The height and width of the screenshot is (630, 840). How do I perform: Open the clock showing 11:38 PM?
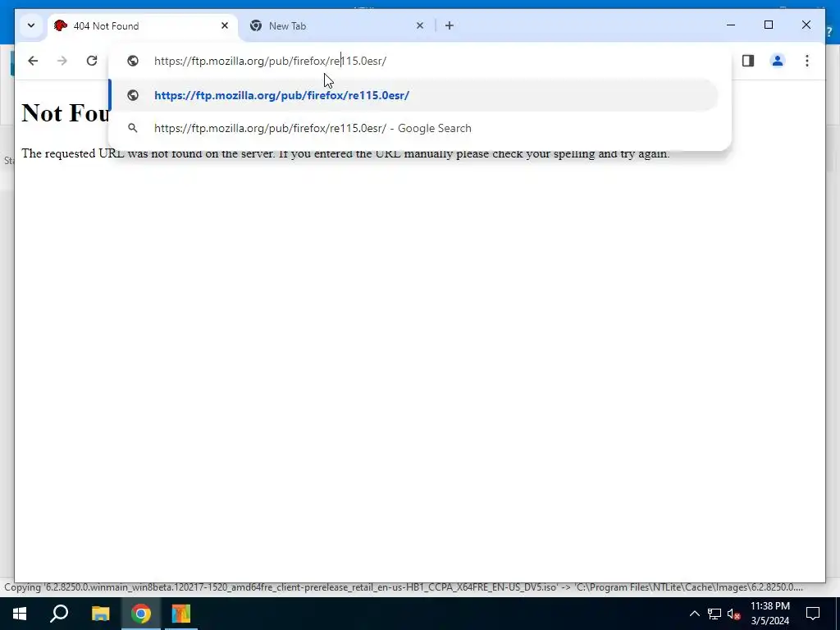coord(769,614)
